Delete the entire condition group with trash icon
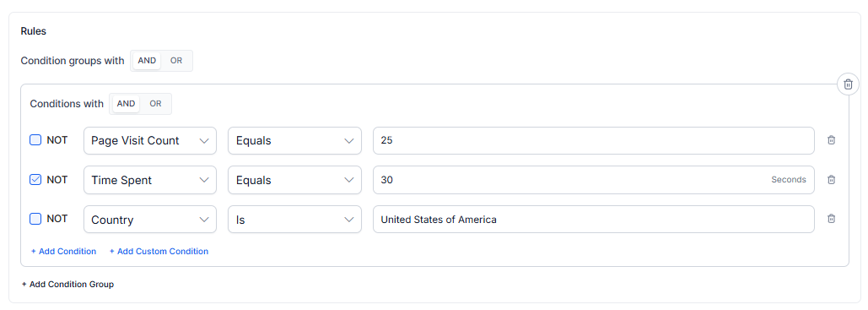The image size is (868, 310). pos(848,84)
